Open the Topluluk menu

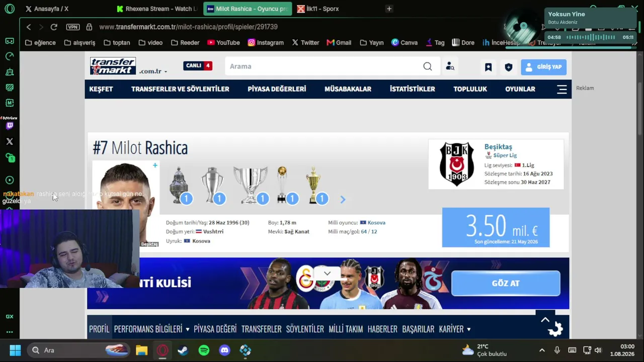click(470, 89)
